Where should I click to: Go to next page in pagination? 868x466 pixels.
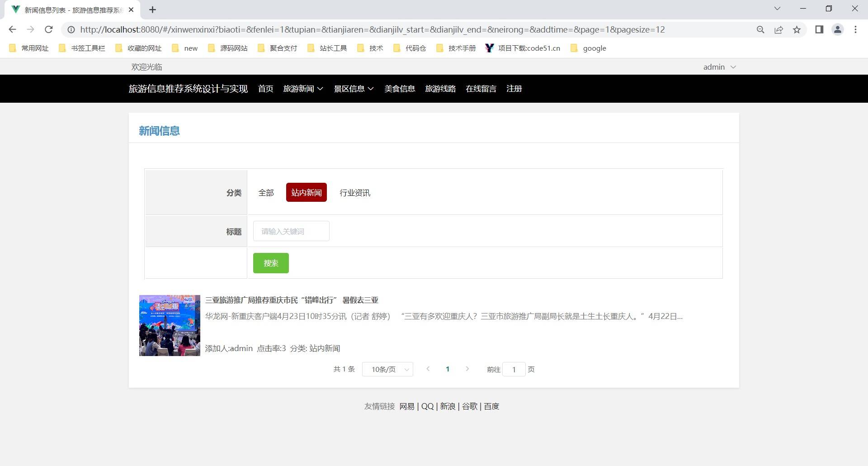[x=467, y=369]
